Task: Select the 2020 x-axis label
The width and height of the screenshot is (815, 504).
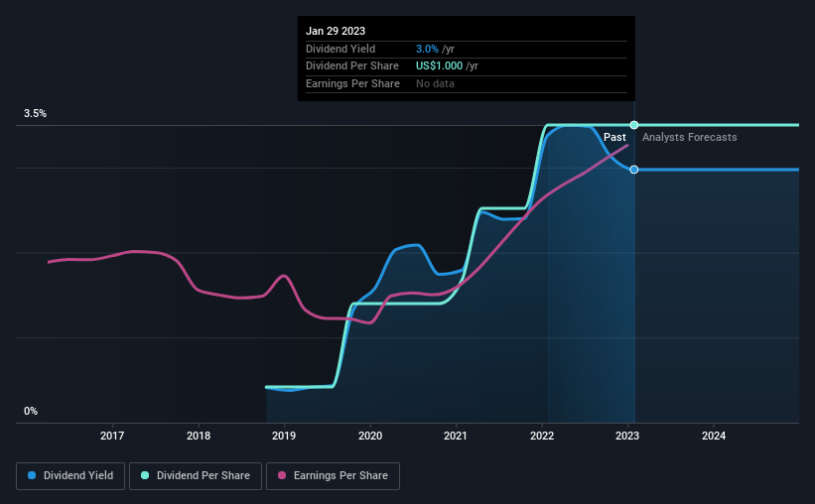Action: tap(370, 436)
